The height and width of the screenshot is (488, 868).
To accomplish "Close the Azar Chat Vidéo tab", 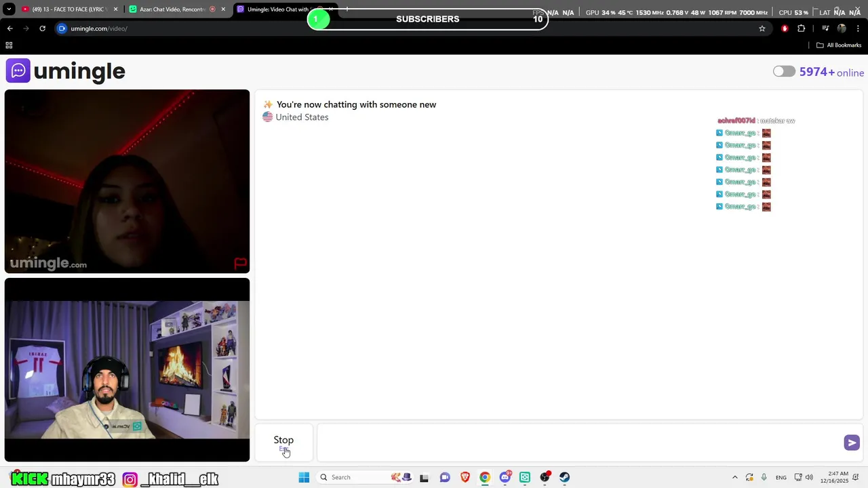I will 223,9.
